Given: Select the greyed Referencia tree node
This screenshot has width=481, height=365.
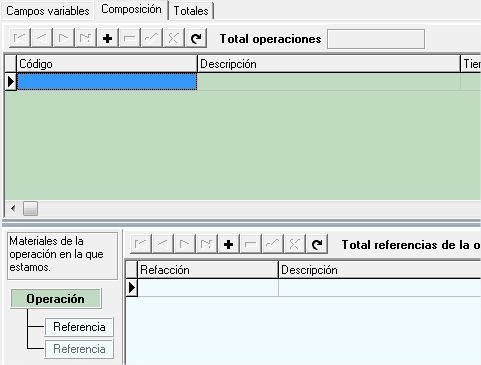Looking at the screenshot, I should point(79,349).
